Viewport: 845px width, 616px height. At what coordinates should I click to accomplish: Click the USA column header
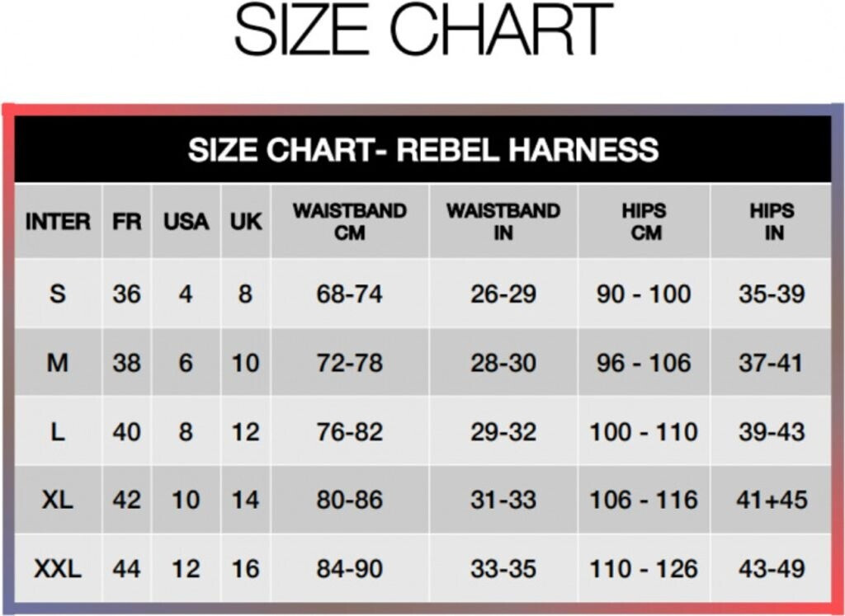coord(186,222)
